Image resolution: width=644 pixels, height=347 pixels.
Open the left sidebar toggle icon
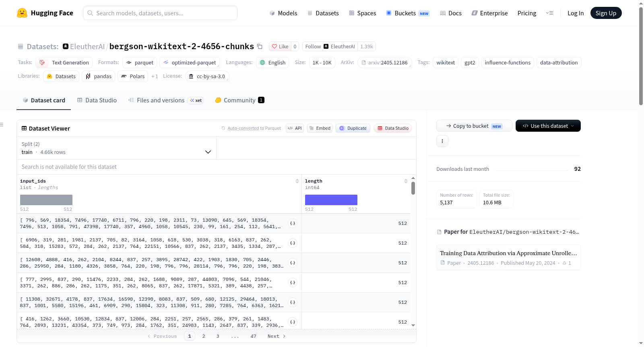coord(2,125)
